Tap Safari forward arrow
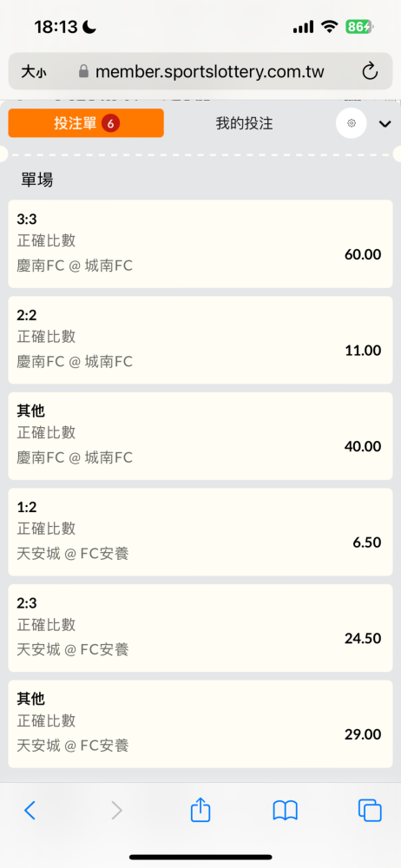 click(x=116, y=811)
